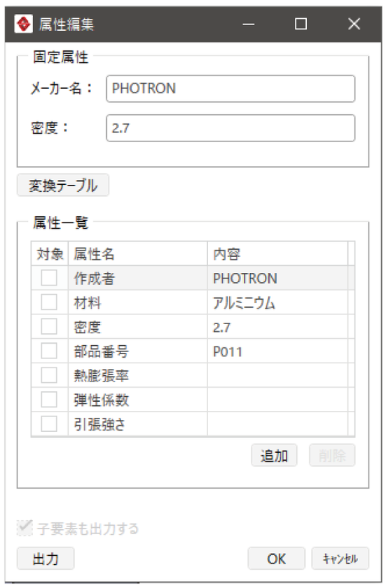
Task: Click the キャンセル button
Action: point(340,559)
